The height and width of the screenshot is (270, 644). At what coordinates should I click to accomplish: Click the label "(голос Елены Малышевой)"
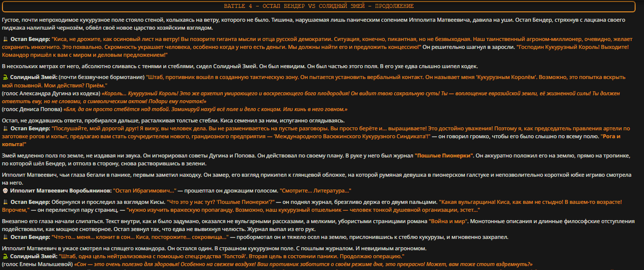(x=37, y=264)
